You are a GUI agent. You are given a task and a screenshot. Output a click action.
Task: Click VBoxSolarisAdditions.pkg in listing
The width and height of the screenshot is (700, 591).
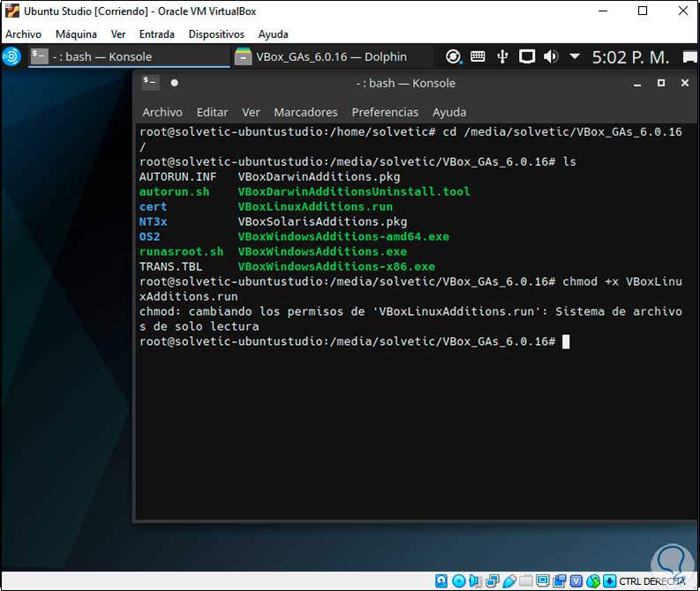(x=322, y=221)
